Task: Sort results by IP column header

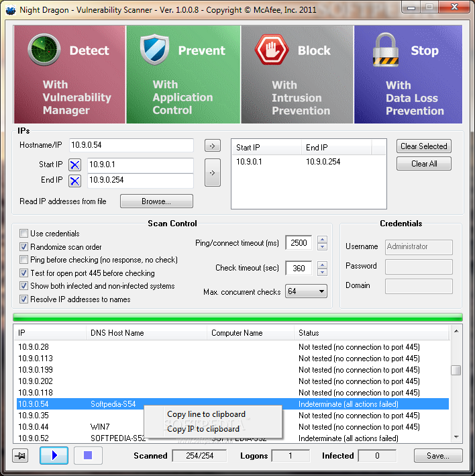Action: [x=50, y=333]
